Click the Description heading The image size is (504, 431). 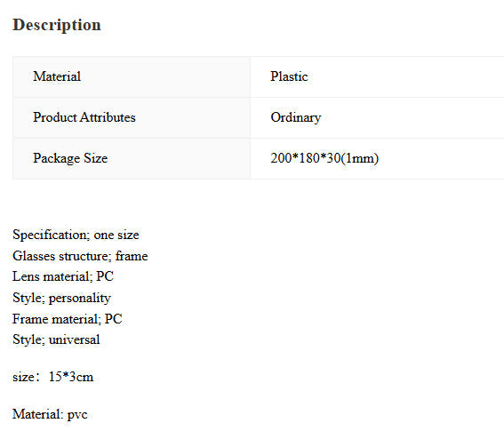point(57,25)
